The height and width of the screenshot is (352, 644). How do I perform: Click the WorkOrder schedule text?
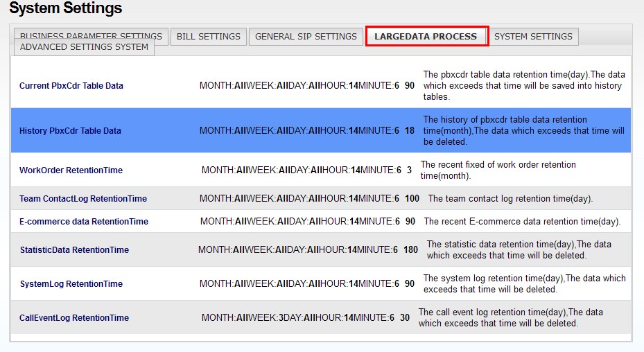coord(302,170)
